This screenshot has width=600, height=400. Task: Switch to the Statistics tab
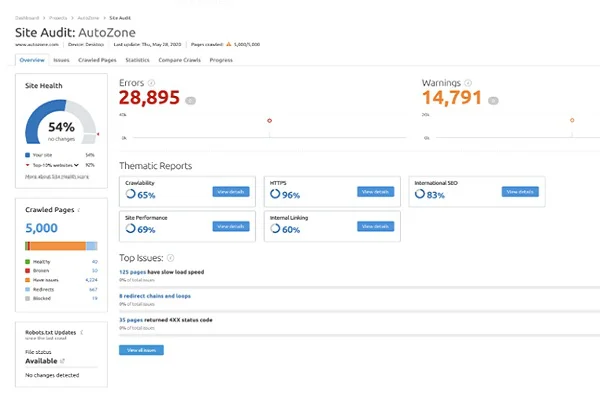click(x=137, y=60)
